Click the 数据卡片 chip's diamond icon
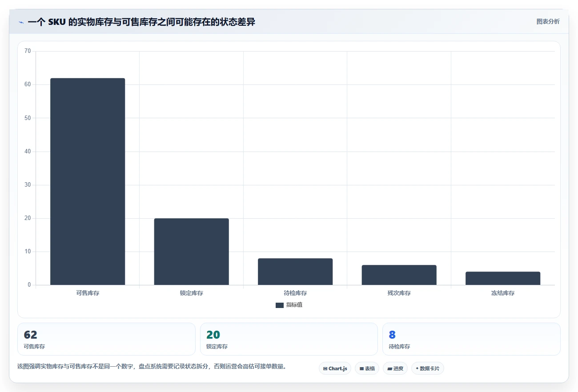This screenshot has height=392, width=578. [x=417, y=368]
